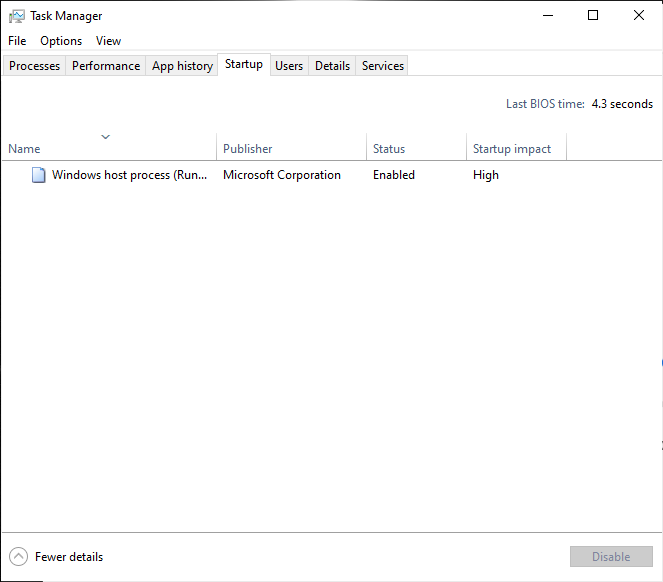Viewport: 663px width, 582px height.
Task: Switch to the Performance tab
Action: pos(106,66)
